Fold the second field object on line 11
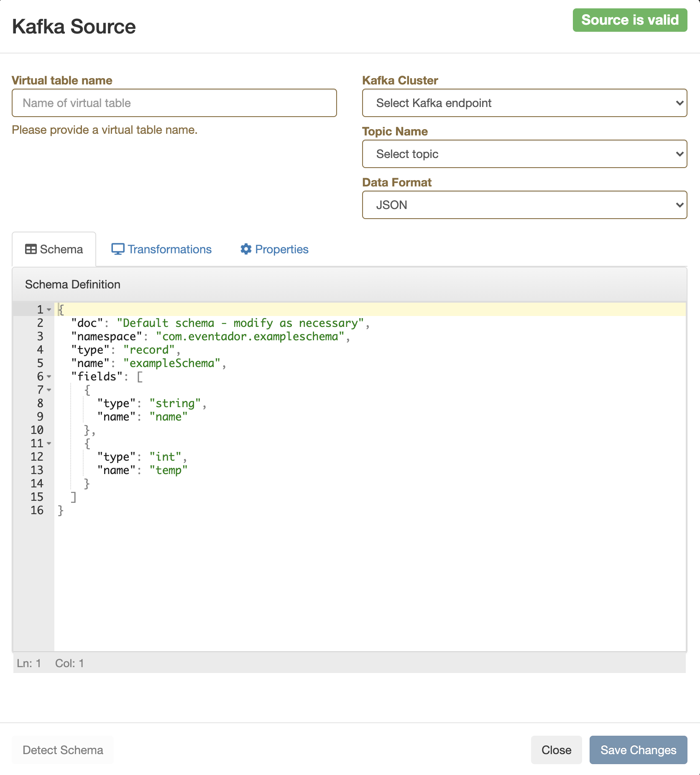 click(x=49, y=444)
